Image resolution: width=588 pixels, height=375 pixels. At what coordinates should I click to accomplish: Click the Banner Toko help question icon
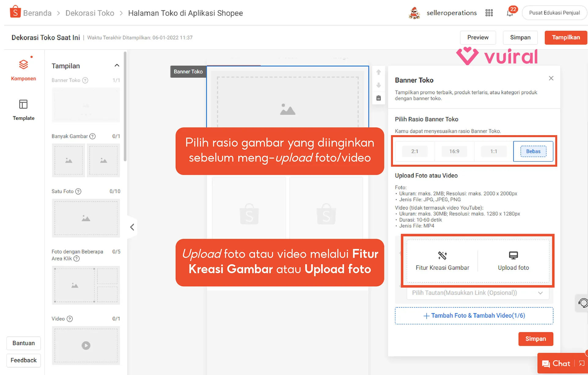(x=85, y=80)
